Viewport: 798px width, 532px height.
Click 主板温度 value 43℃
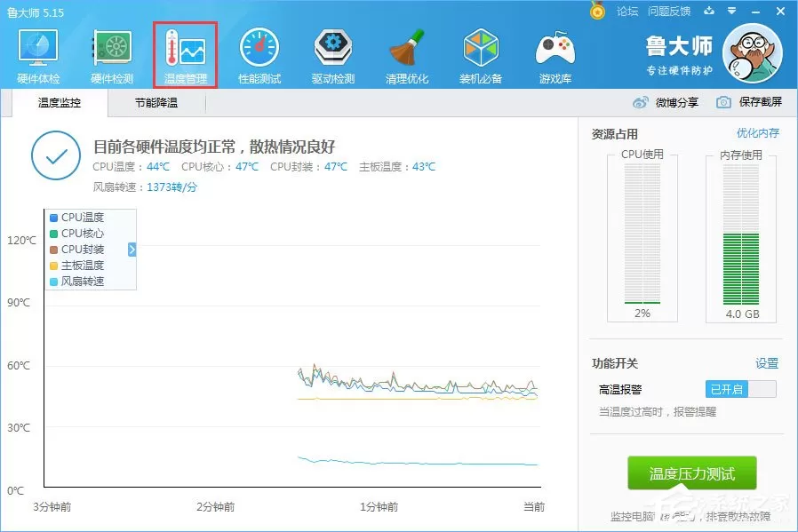(x=424, y=167)
